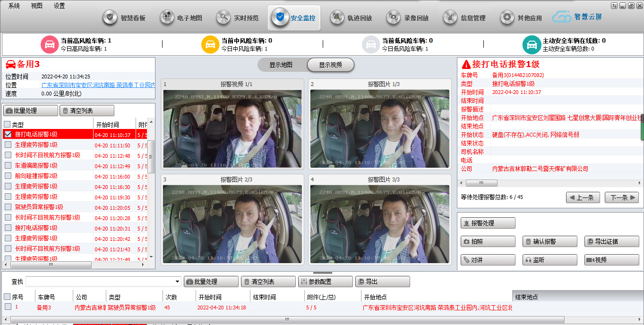Open the 设置 menu
644x325 pixels.
(59, 6)
